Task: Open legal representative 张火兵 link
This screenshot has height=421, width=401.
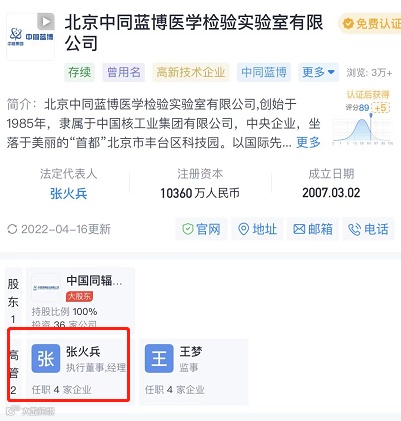Action: tap(68, 193)
